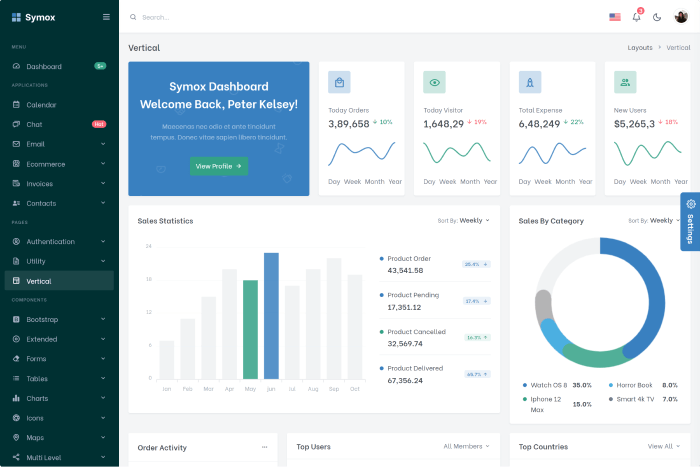700x467 pixels.
Task: Click the Contacts icon in sidebar
Action: point(16,203)
